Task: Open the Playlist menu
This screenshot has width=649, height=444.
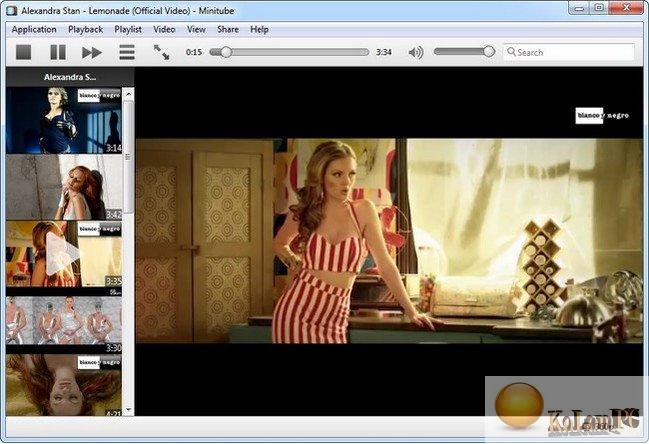Action: (x=128, y=29)
